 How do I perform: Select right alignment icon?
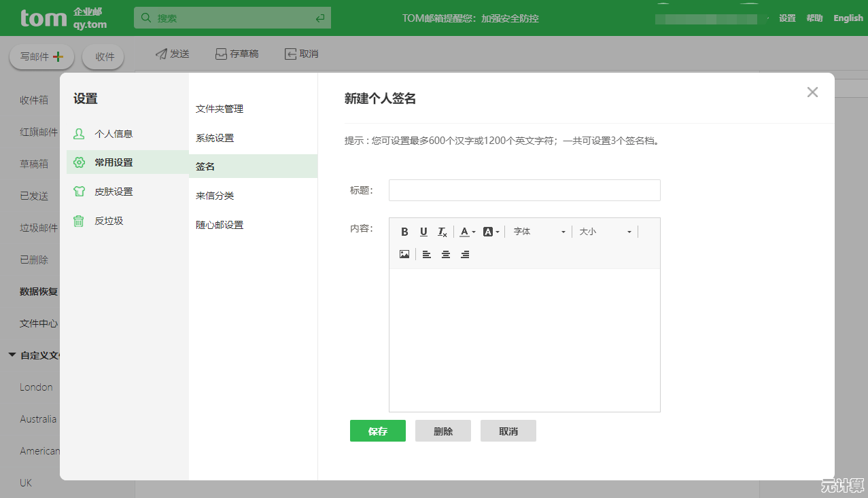pos(464,254)
